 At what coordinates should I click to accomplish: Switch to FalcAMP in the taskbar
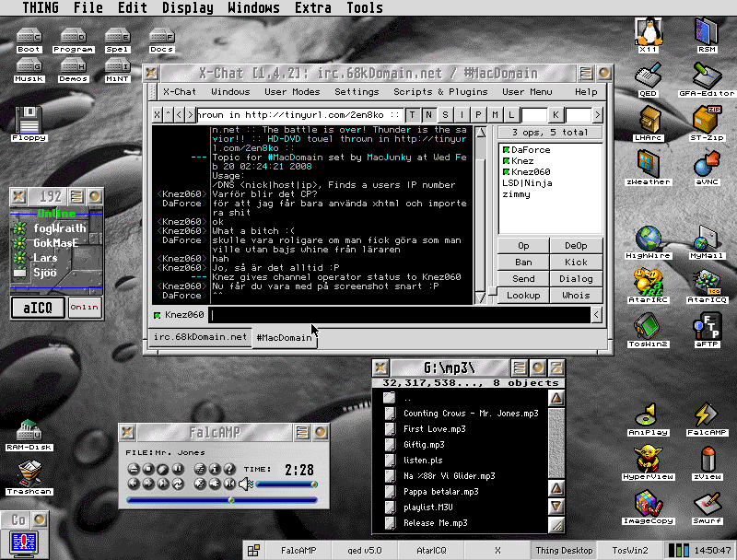(x=298, y=550)
